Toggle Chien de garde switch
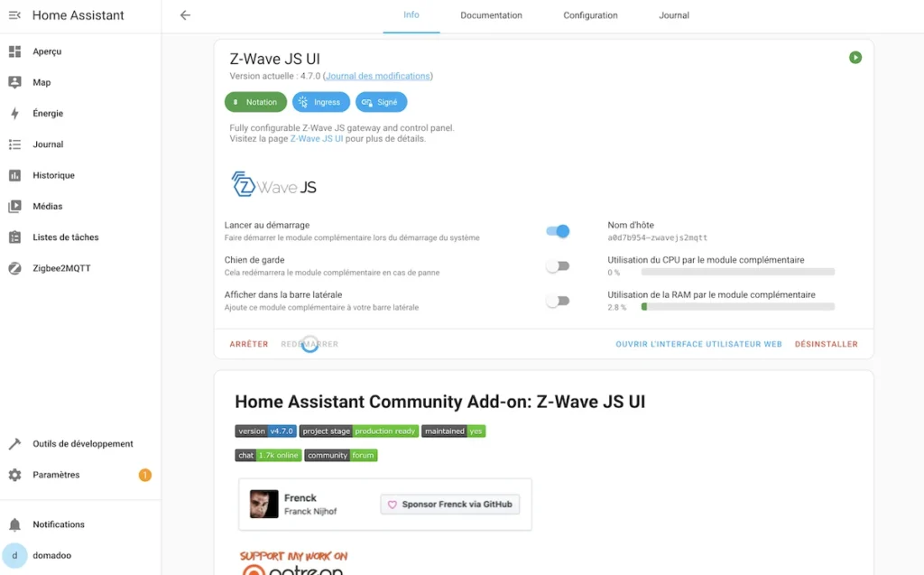Image resolution: width=924 pixels, height=575 pixels. pyautogui.click(x=558, y=266)
